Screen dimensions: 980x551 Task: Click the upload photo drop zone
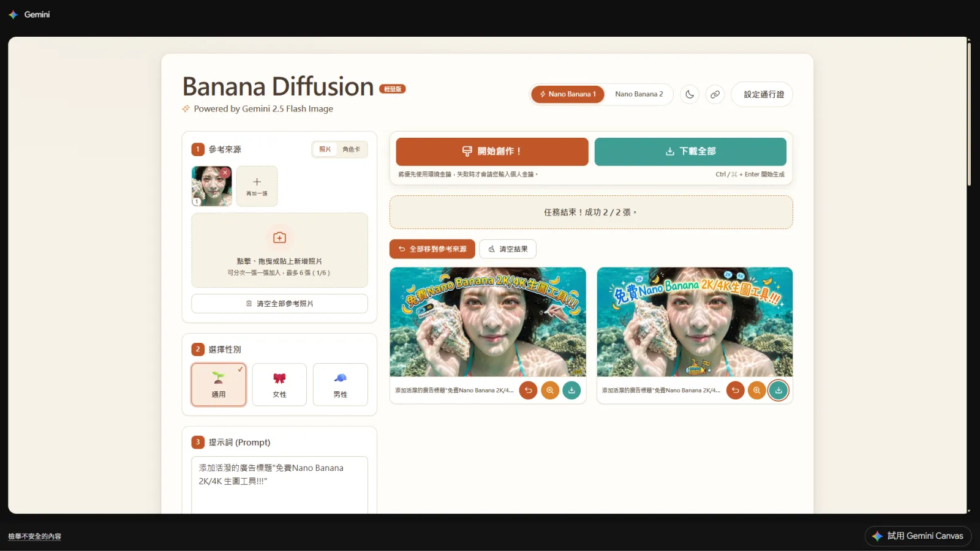tap(279, 250)
